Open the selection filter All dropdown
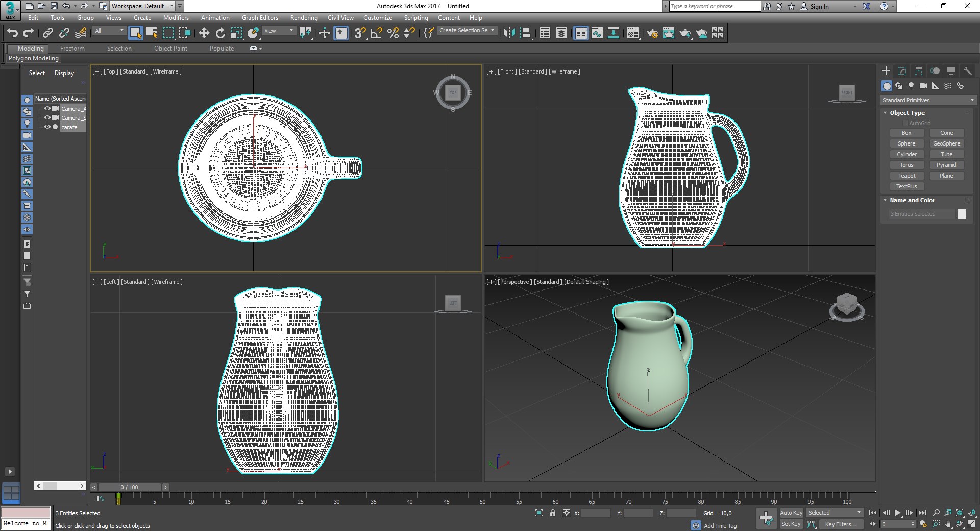This screenshot has height=531, width=980. pos(109,31)
